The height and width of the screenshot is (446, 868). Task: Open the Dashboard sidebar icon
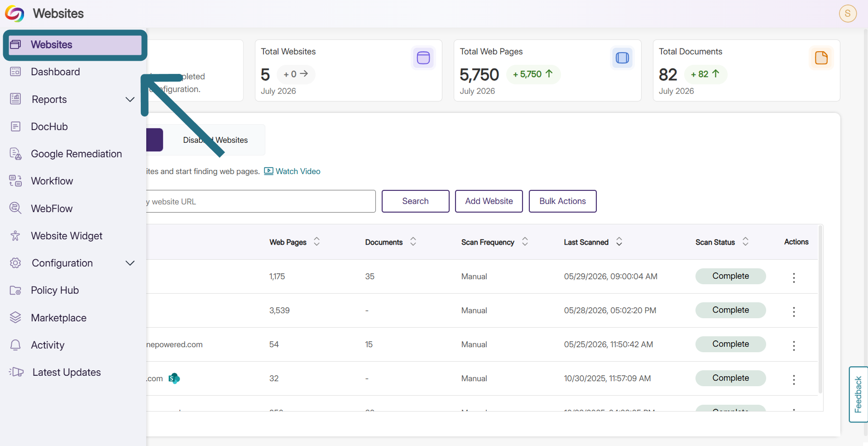15,72
